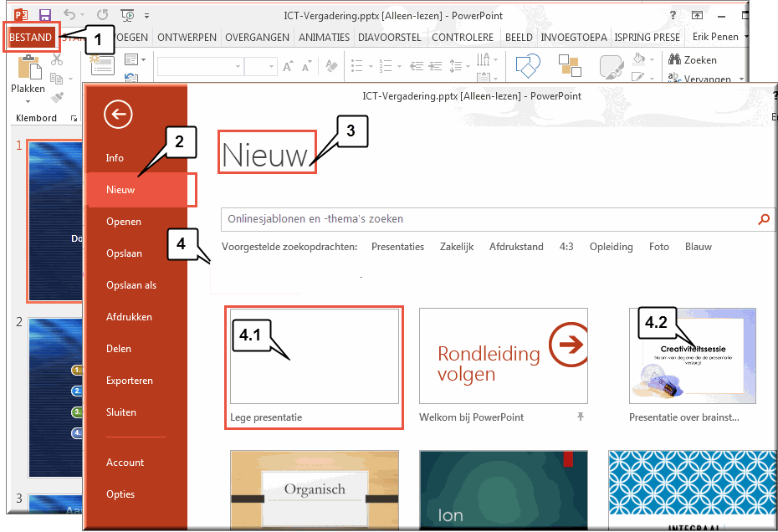Click the online templates search field
778x532 pixels.
489,219
